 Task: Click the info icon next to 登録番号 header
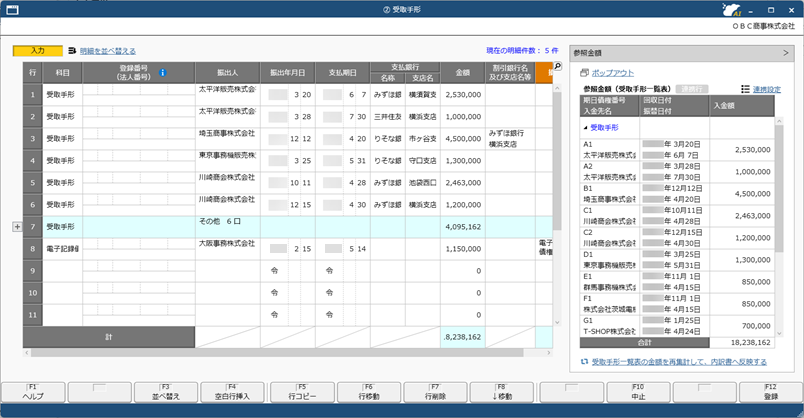pos(163,72)
